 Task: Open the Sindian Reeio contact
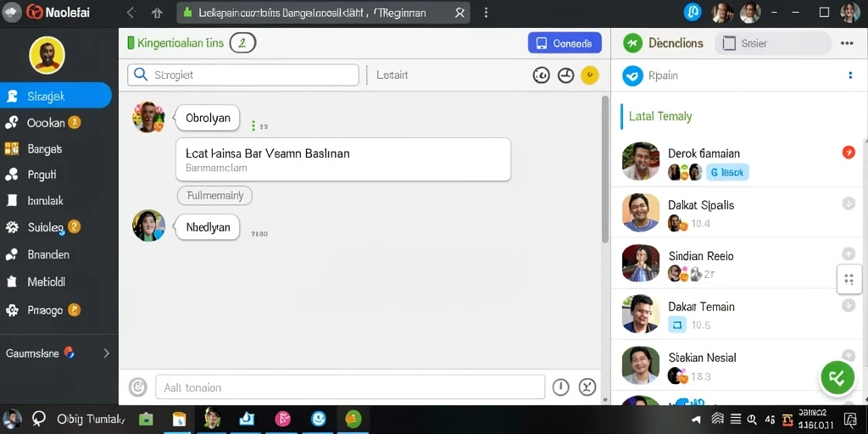(x=738, y=263)
